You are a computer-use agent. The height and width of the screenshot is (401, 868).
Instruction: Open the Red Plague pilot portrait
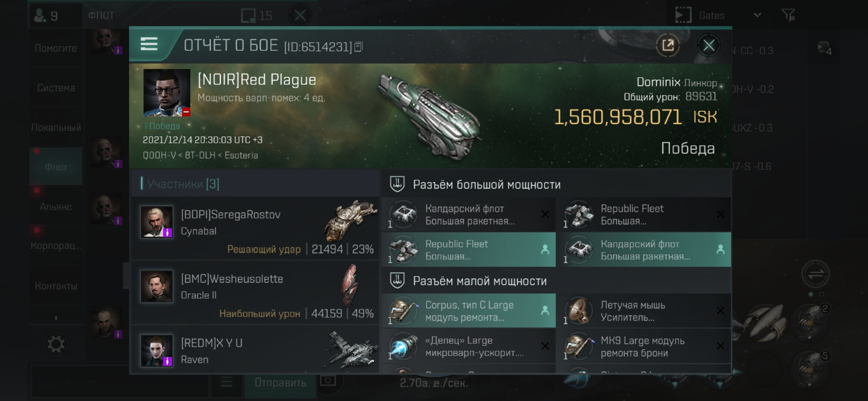coord(167,93)
